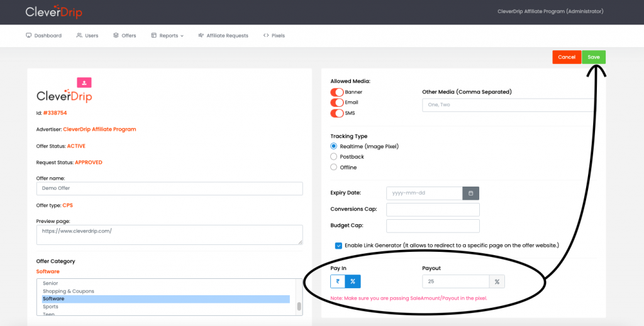The width and height of the screenshot is (644, 326).
Task: Toggle Banner allowed media switch
Action: coord(337,92)
